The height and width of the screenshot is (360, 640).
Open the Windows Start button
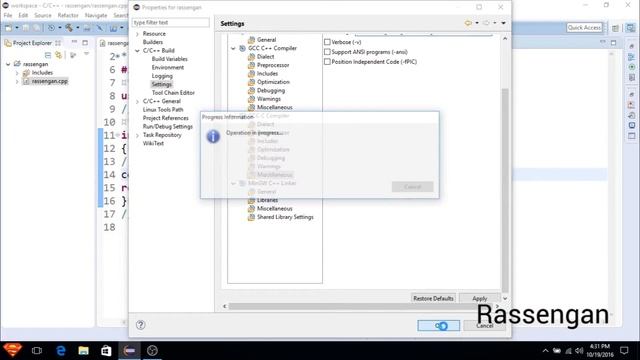pyautogui.click(x=12, y=351)
